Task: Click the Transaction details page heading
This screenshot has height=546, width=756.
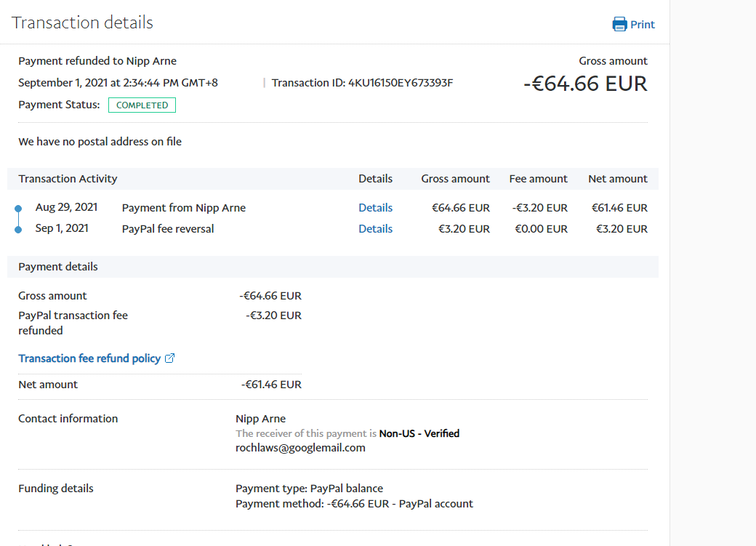Action: 82,23
